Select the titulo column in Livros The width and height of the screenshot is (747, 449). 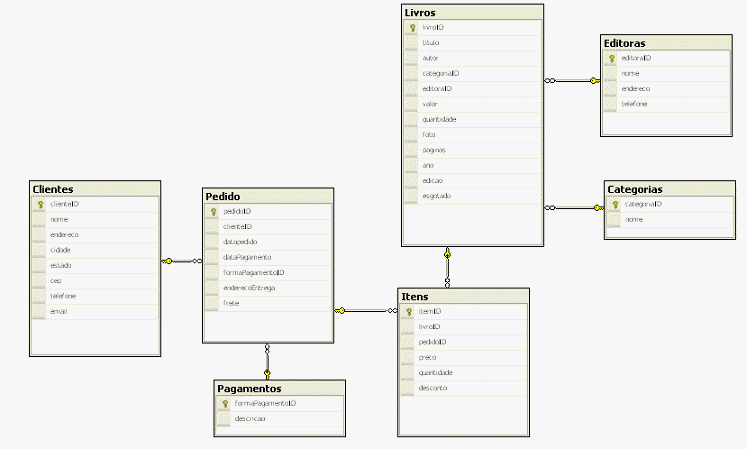431,44
